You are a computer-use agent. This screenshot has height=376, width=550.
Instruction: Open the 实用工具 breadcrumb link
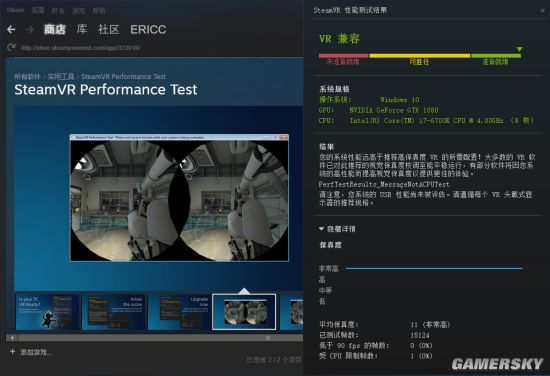(x=61, y=76)
